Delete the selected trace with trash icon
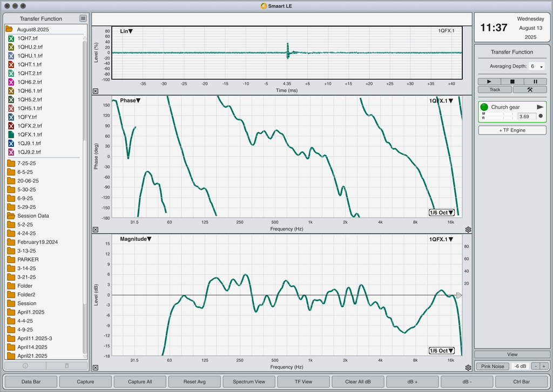The height and width of the screenshot is (392, 553). [x=66, y=366]
